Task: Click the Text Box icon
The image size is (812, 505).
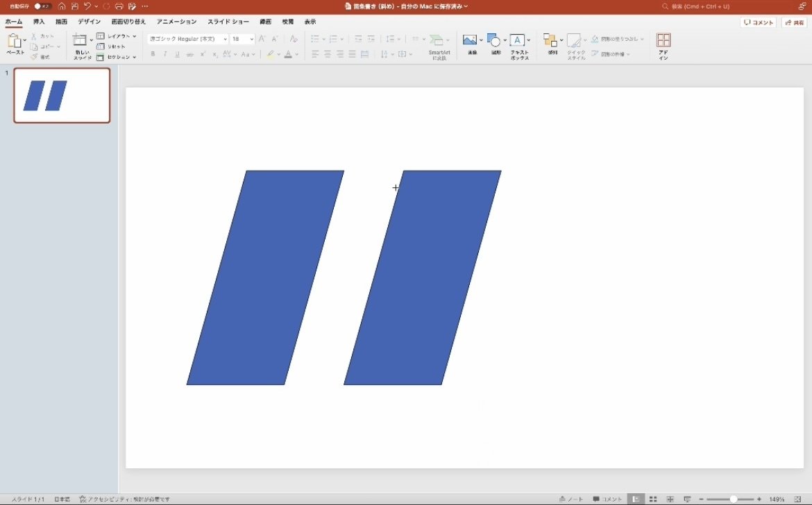Action: pyautogui.click(x=517, y=40)
